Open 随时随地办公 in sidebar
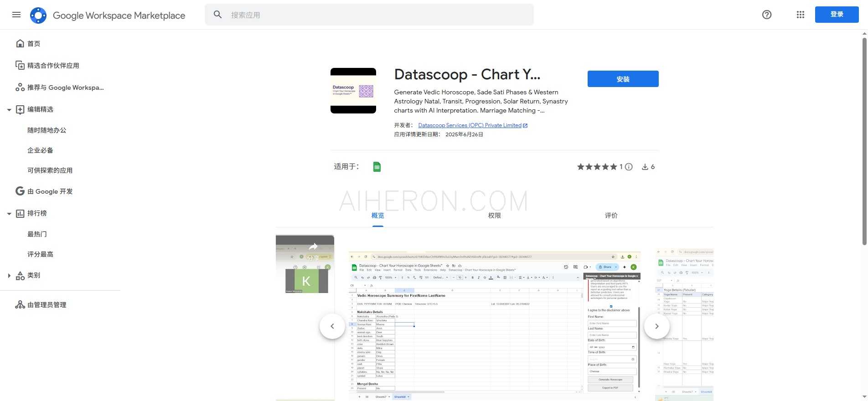 click(x=47, y=130)
